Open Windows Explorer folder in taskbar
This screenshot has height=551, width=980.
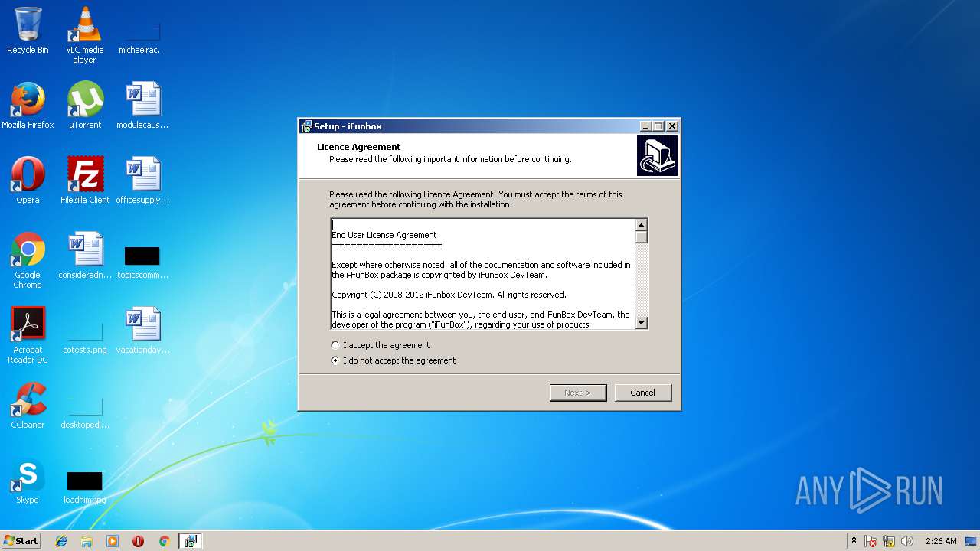click(x=87, y=541)
